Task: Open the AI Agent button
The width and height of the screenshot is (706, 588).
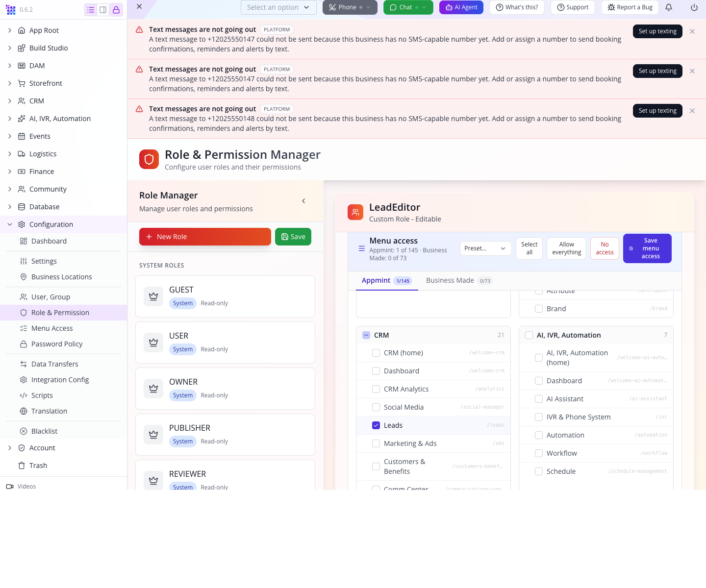Action: point(461,7)
